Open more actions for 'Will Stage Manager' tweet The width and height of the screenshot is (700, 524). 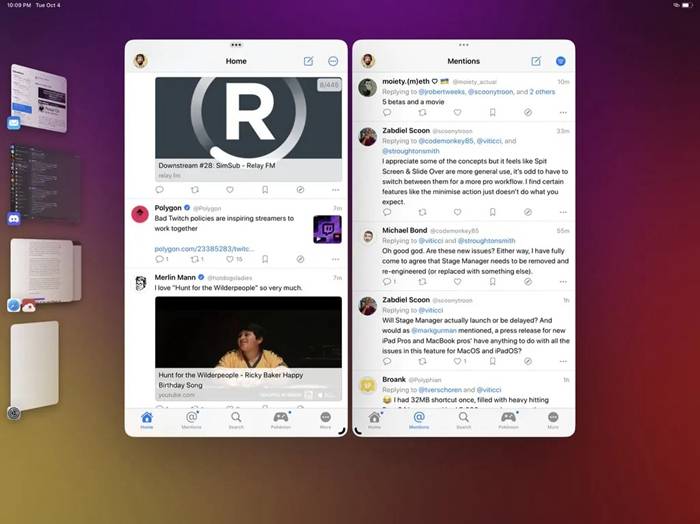coord(563,361)
